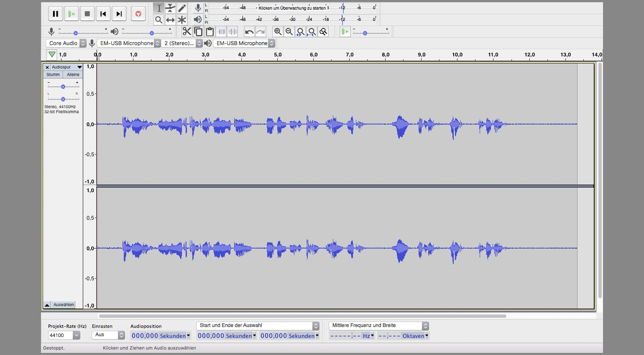Select the Multi-tool asterisk icon

tap(182, 20)
